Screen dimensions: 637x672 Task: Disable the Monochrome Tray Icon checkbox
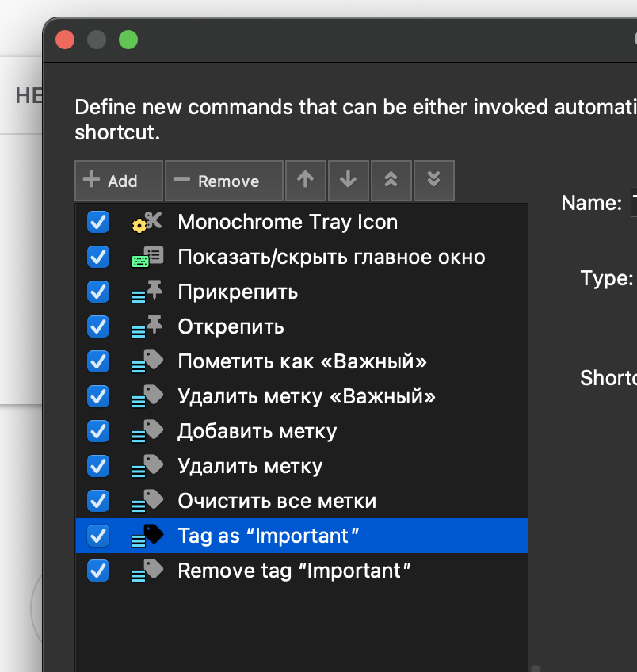97,222
